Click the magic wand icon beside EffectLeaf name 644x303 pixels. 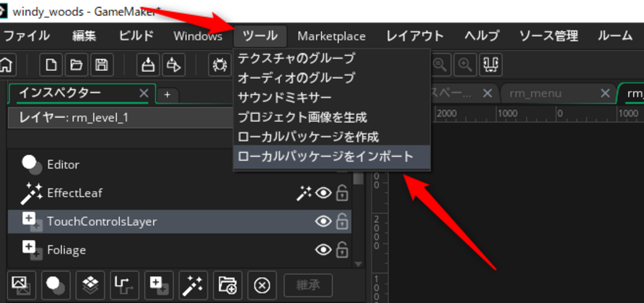click(31, 193)
